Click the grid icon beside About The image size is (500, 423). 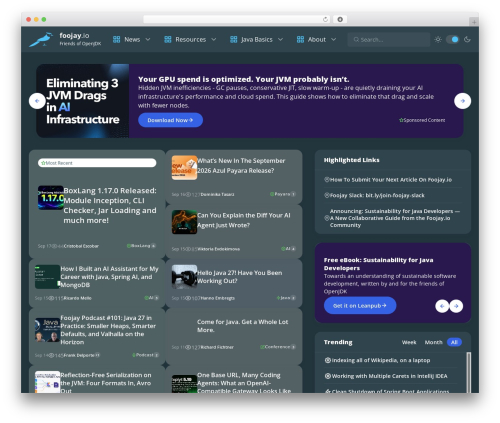(300, 39)
